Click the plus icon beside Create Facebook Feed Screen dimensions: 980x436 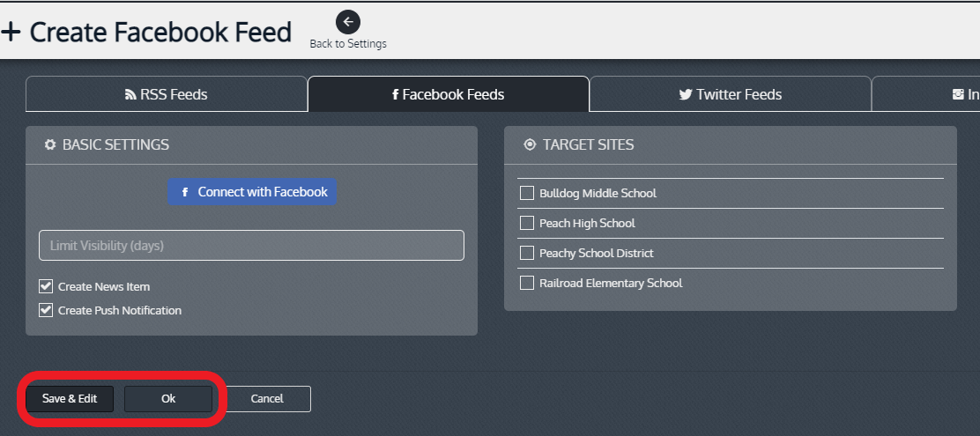click(x=11, y=32)
